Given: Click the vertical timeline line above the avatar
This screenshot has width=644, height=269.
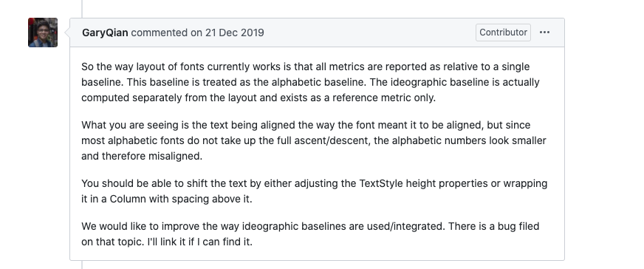Looking at the screenshot, I should click(x=82, y=9).
